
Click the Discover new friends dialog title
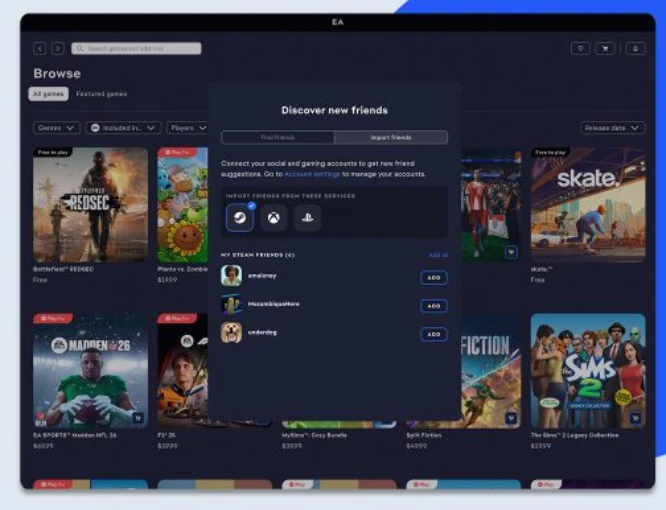[x=335, y=110]
